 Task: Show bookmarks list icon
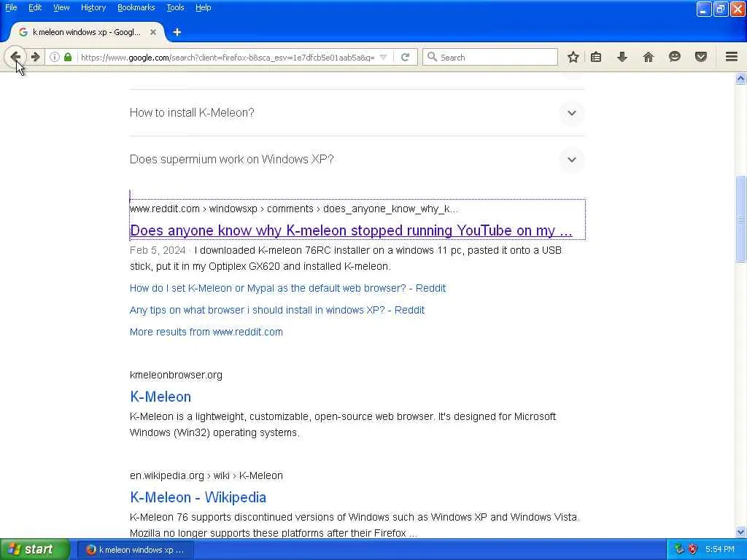coord(596,57)
